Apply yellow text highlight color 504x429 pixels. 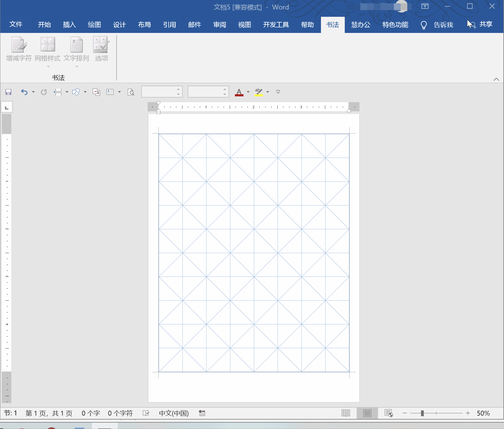click(259, 92)
